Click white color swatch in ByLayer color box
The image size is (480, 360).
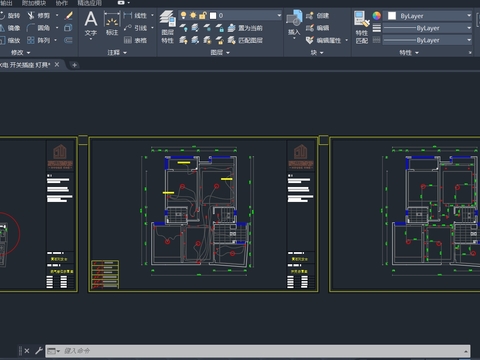(392, 16)
